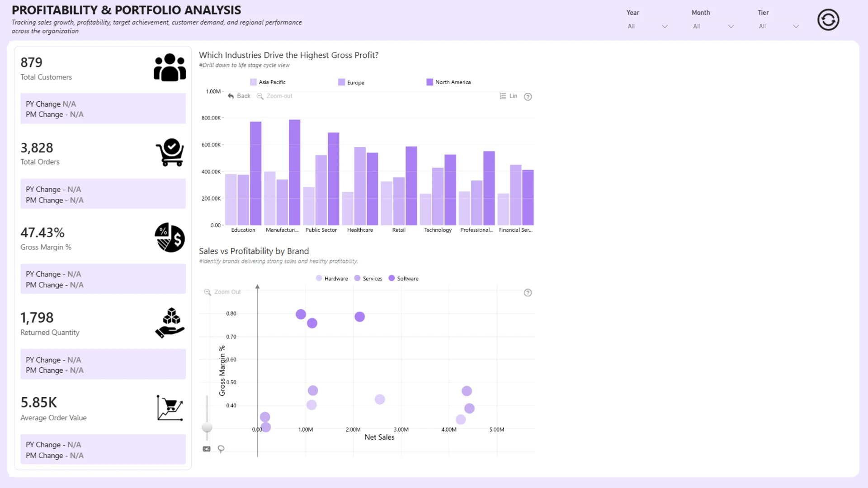Viewport: 868px width, 488px height.
Task: Click the Returned Quantity boxes icon
Action: pyautogui.click(x=170, y=323)
